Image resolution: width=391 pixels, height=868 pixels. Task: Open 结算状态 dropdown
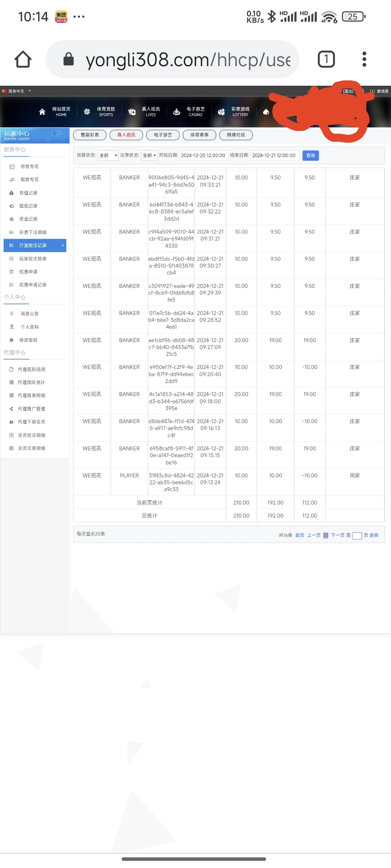click(x=108, y=156)
